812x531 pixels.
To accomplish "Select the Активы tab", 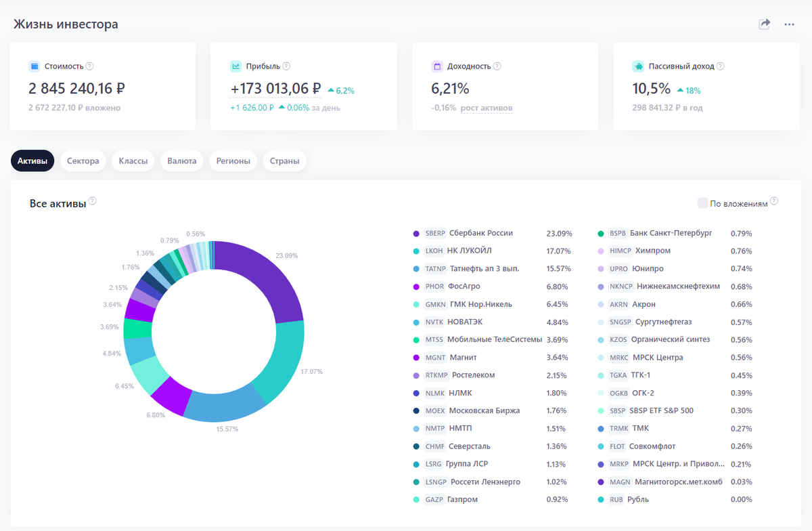I will click(32, 161).
